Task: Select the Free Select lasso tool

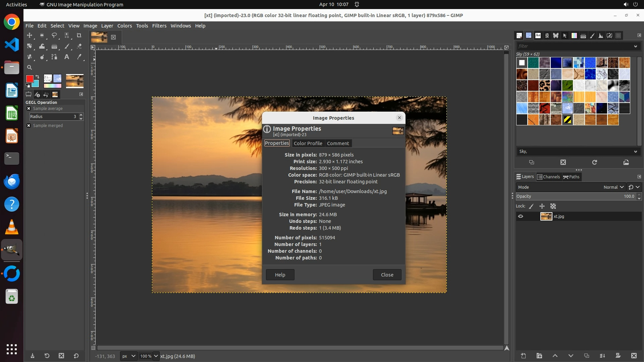Action: pyautogui.click(x=54, y=35)
